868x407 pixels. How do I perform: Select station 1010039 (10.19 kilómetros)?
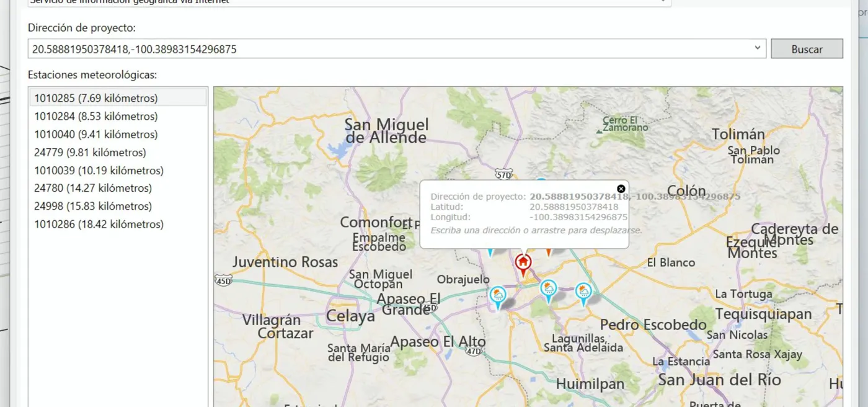119,170
